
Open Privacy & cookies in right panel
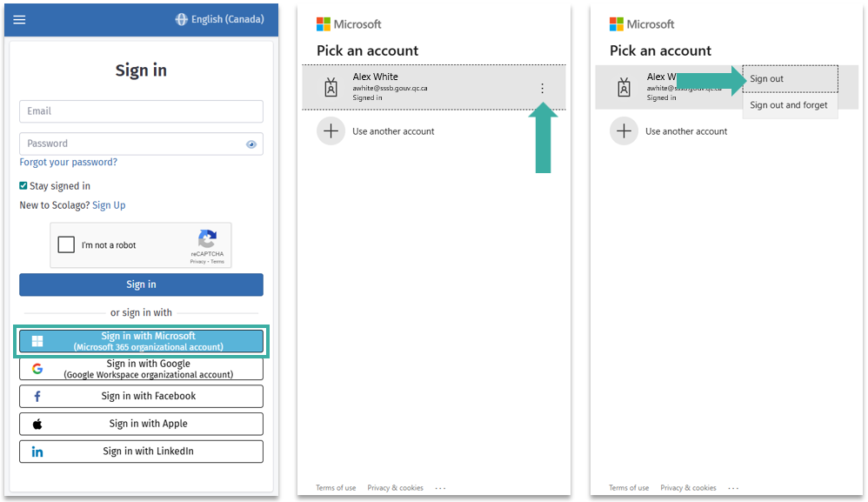(688, 488)
